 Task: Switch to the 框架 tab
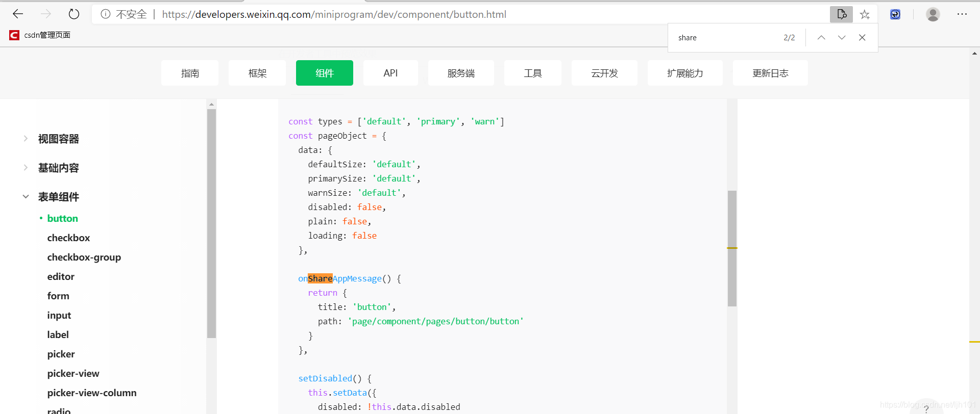[x=257, y=73]
